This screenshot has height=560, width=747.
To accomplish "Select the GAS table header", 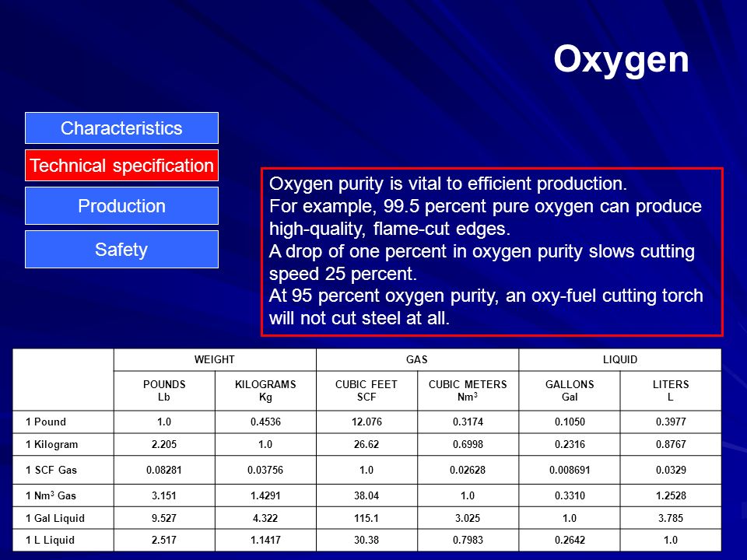I will (x=417, y=360).
